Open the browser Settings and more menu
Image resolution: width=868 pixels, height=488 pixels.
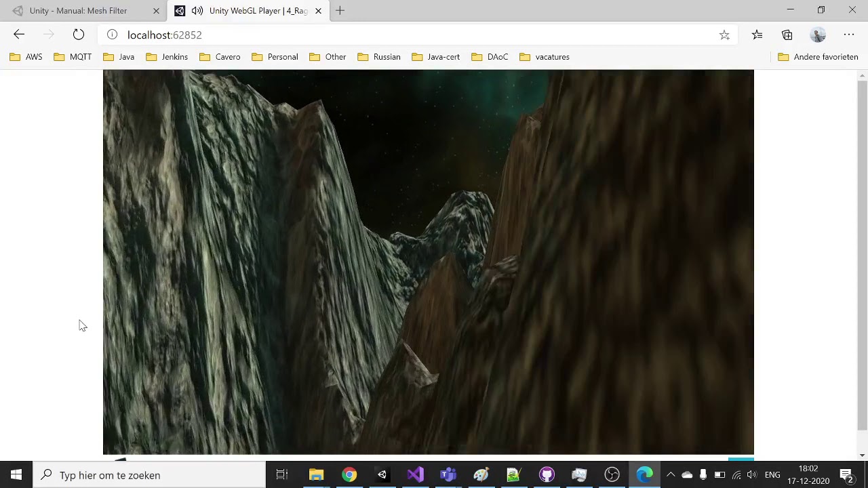(x=848, y=35)
